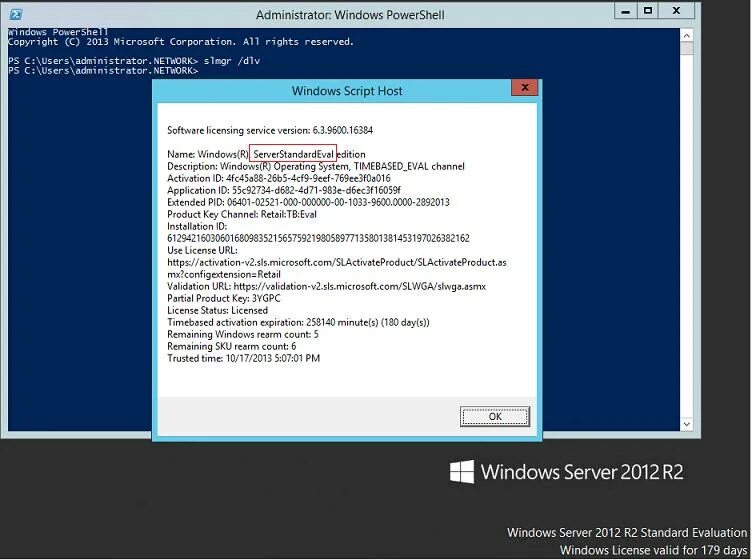Click the Use License URL address
This screenshot has width=752, height=560.
(x=337, y=268)
